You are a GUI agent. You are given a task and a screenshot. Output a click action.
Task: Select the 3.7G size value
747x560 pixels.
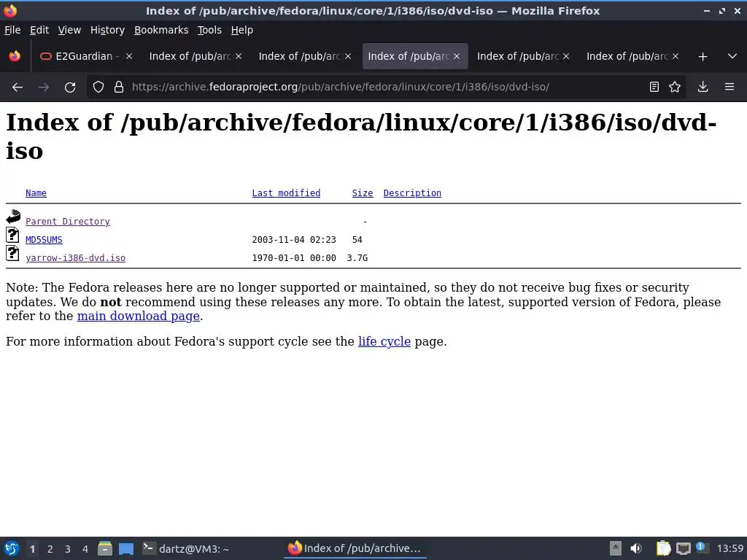[x=357, y=257]
